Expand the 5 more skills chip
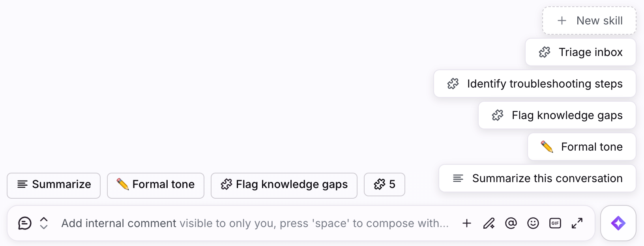 [x=384, y=184]
